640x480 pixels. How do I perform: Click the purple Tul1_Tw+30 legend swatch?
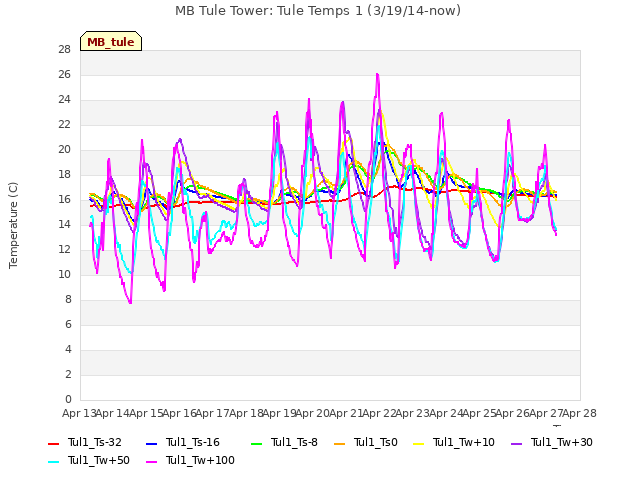point(516,443)
